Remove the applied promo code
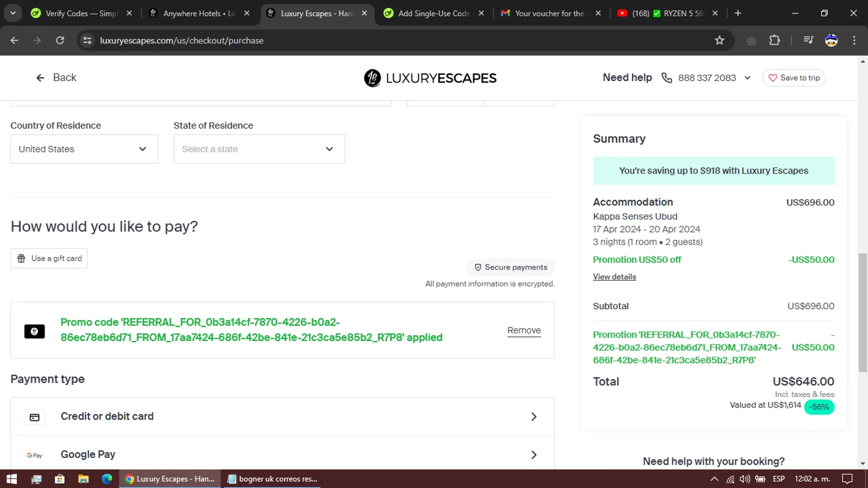868x488 pixels. point(524,331)
